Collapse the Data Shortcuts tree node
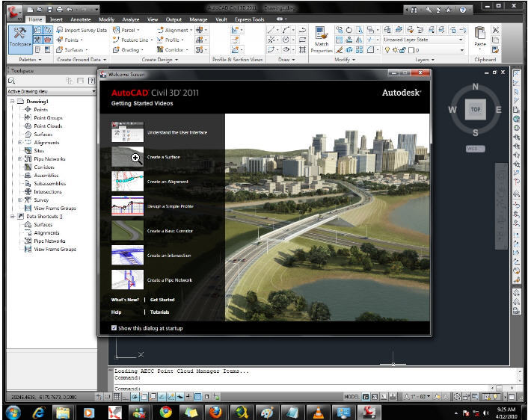Viewport: 528px width, 420px height. pyautogui.click(x=13, y=217)
